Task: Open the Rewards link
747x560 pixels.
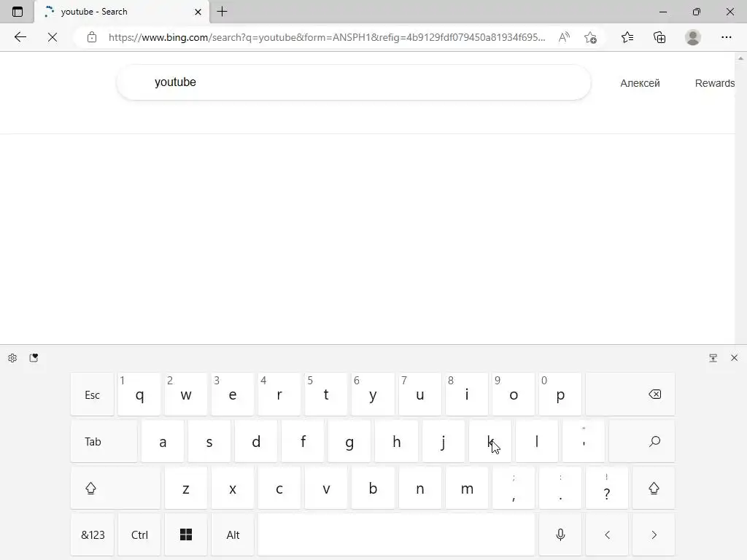Action: 715,83
